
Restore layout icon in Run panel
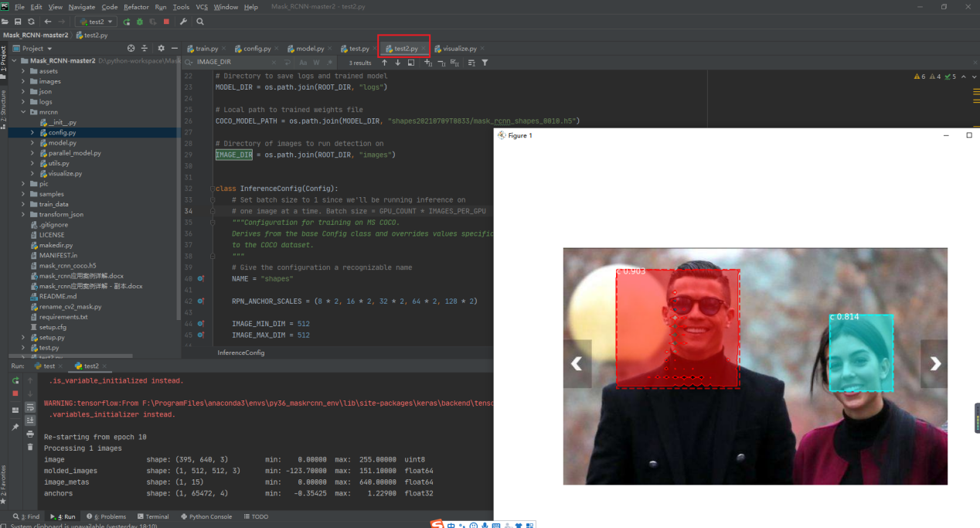(15, 410)
